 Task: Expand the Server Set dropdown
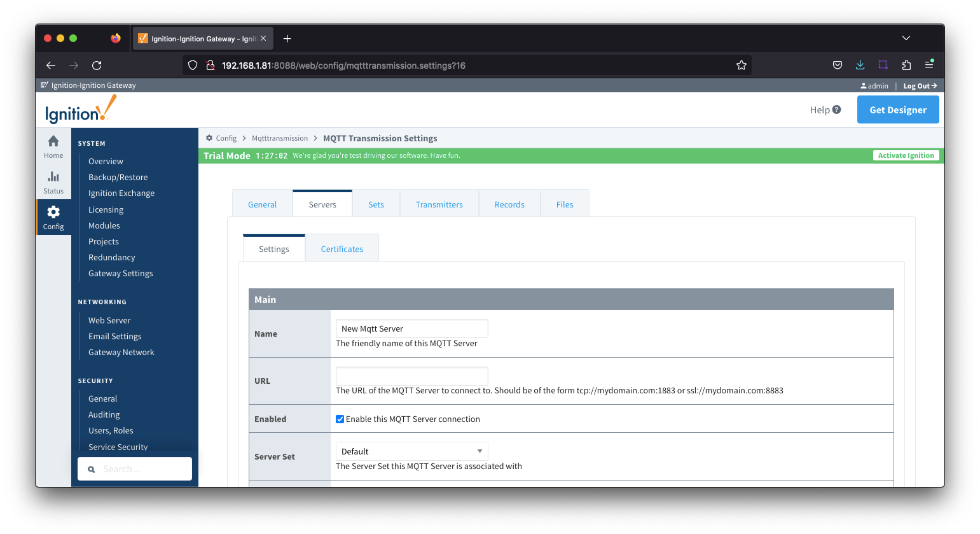[x=411, y=451]
